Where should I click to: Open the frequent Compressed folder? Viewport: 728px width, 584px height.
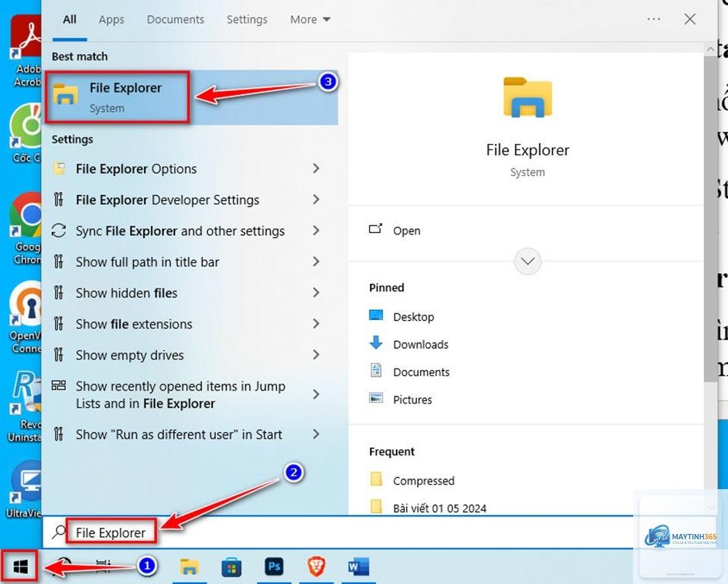coord(423,481)
